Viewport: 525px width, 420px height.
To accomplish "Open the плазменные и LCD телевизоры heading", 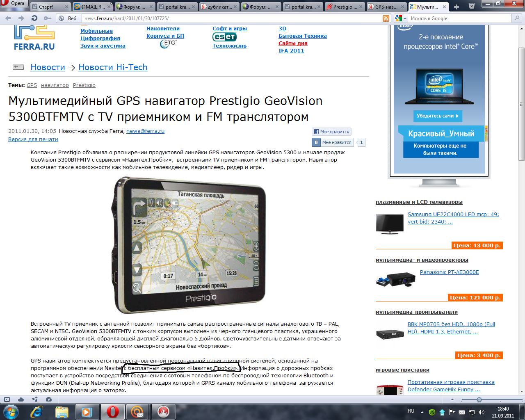I will point(419,202).
